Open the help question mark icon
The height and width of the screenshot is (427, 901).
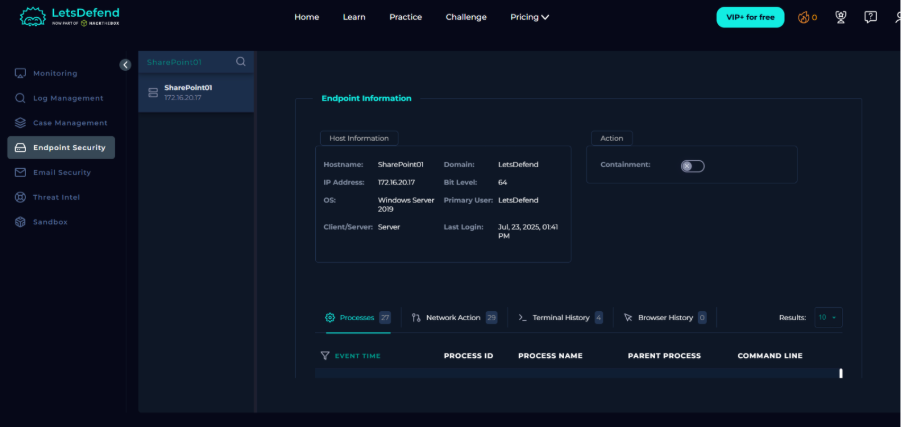click(x=871, y=17)
